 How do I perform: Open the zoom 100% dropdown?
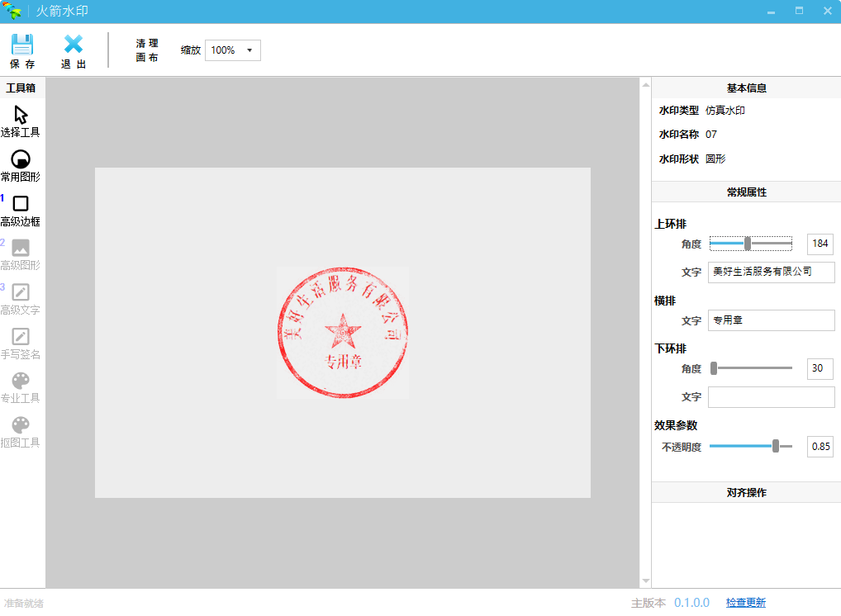tap(233, 50)
